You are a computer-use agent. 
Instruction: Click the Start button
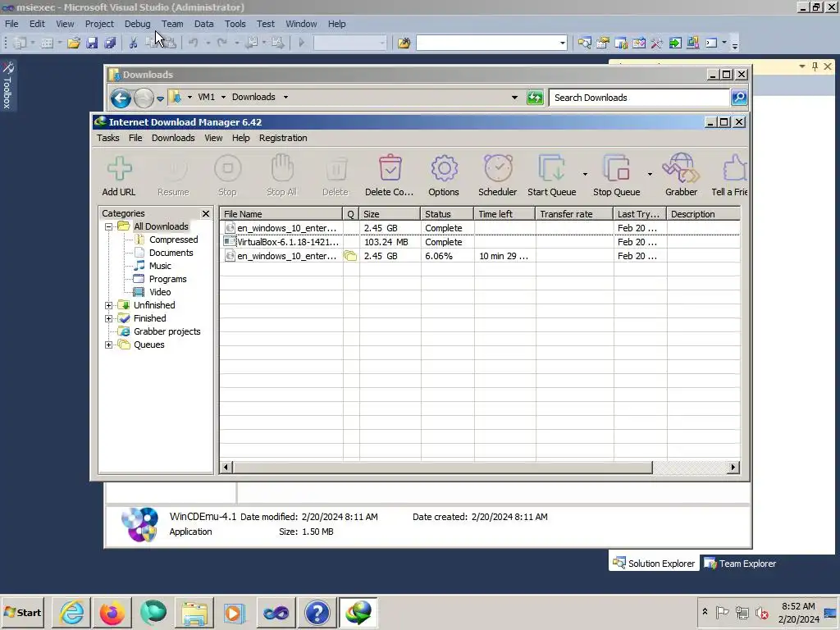click(x=22, y=612)
